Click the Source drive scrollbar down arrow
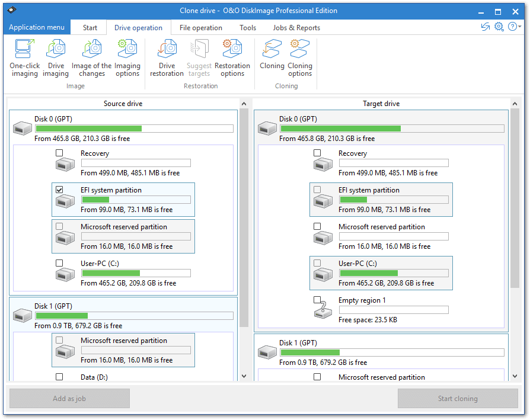The width and height of the screenshot is (530, 420). pyautogui.click(x=244, y=376)
